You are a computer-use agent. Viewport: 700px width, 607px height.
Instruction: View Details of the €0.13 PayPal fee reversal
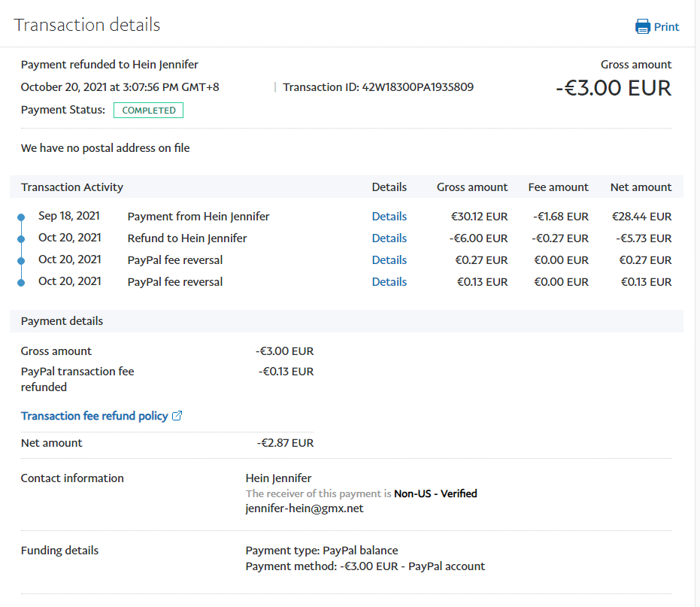(x=389, y=282)
